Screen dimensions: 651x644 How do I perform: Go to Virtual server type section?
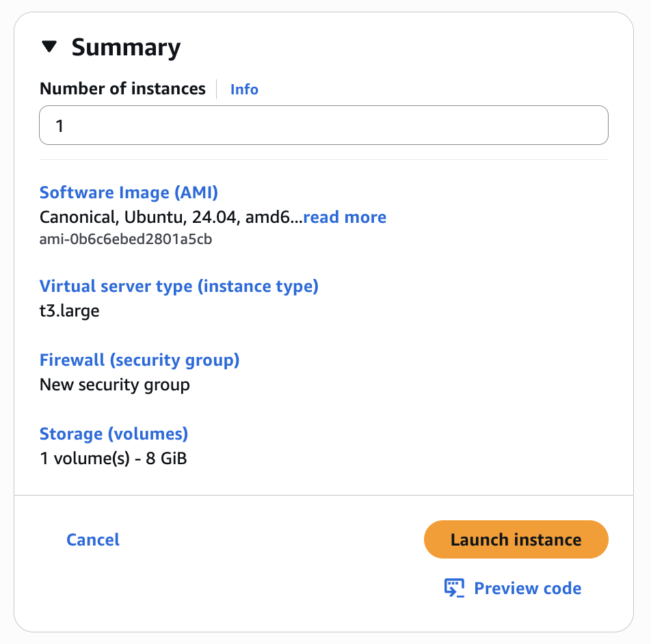[179, 286]
